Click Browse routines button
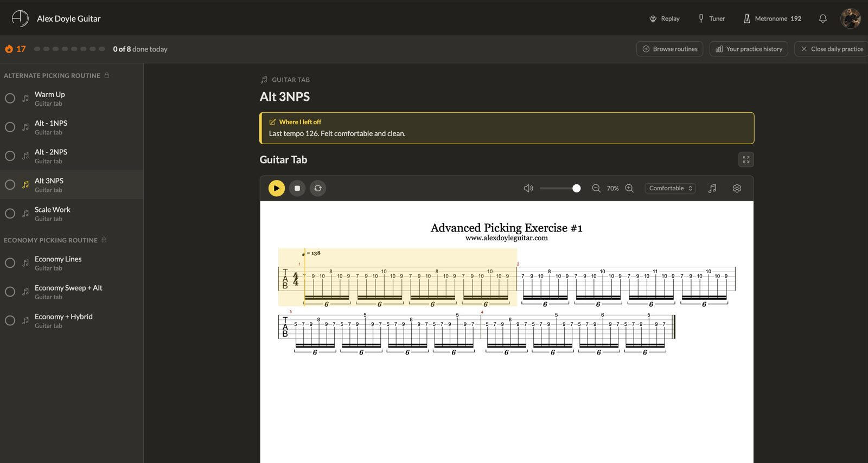The image size is (868, 463). (x=669, y=49)
